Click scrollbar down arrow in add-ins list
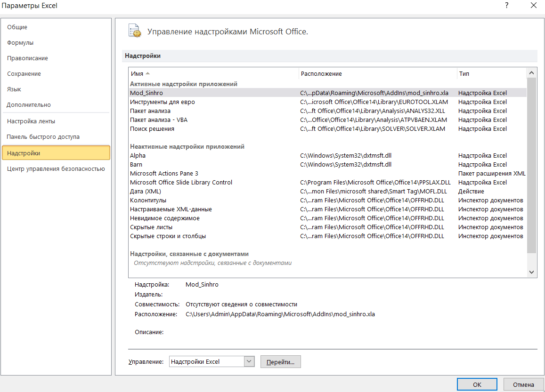The width and height of the screenshot is (545, 392). pyautogui.click(x=531, y=272)
